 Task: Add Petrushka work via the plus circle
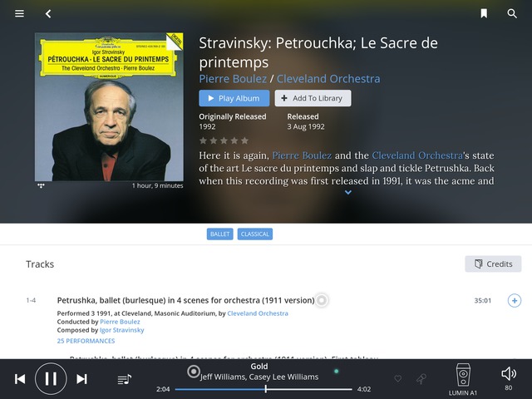[515, 301]
